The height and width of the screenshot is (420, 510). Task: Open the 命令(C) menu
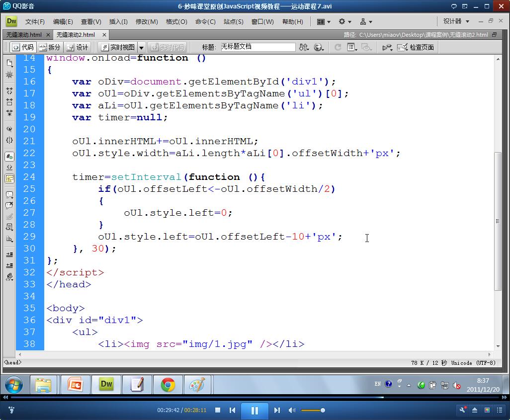tap(205, 22)
